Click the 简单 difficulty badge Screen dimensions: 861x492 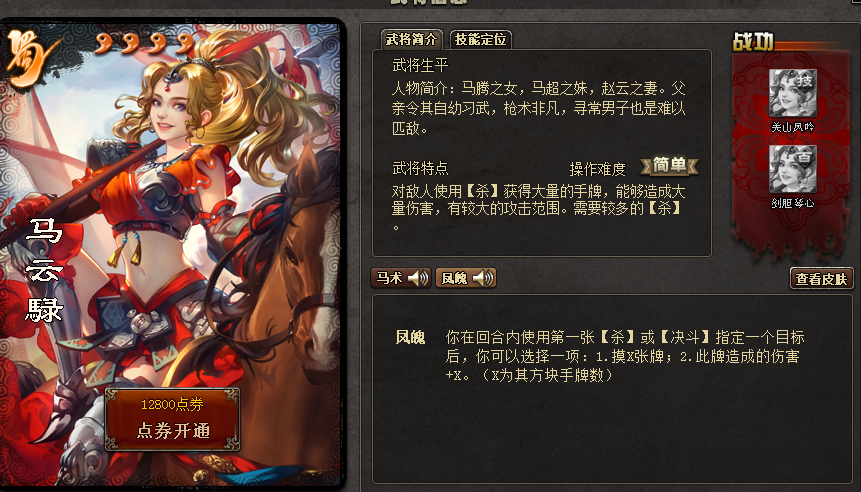coord(669,166)
